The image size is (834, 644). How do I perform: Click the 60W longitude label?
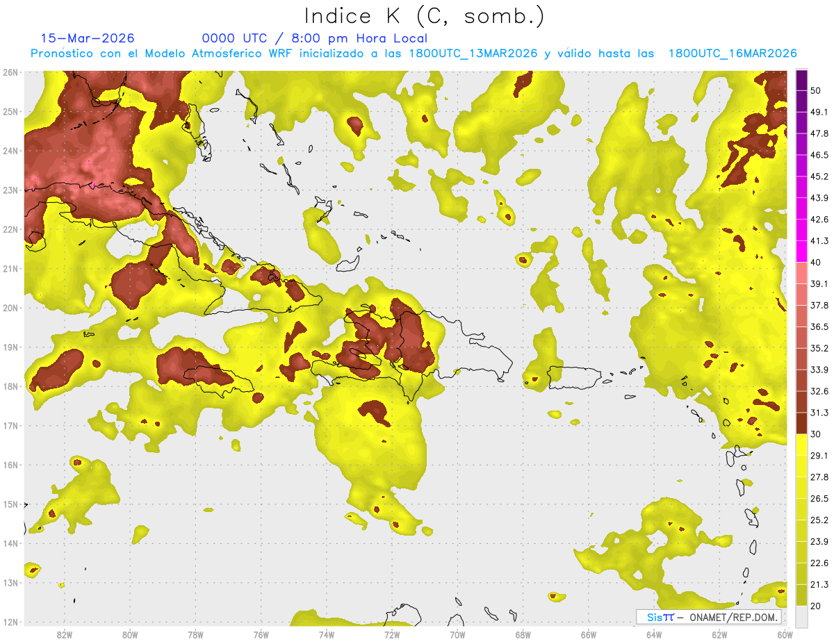pyautogui.click(x=785, y=635)
